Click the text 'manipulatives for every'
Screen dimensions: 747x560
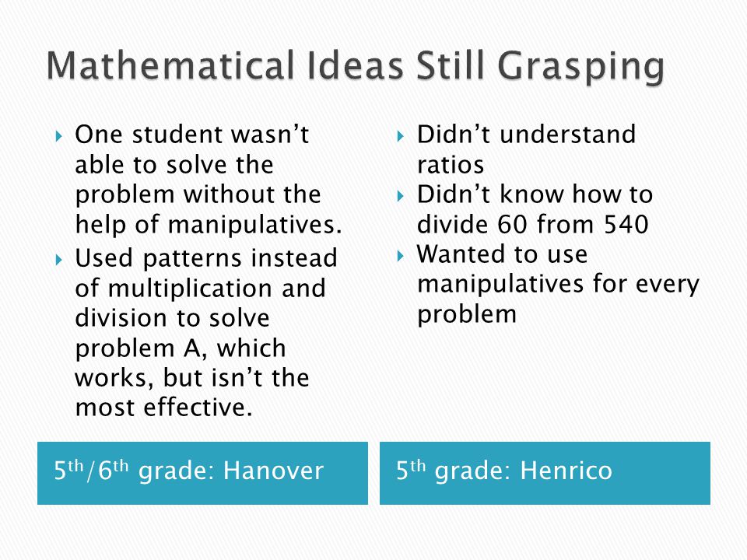(x=559, y=285)
